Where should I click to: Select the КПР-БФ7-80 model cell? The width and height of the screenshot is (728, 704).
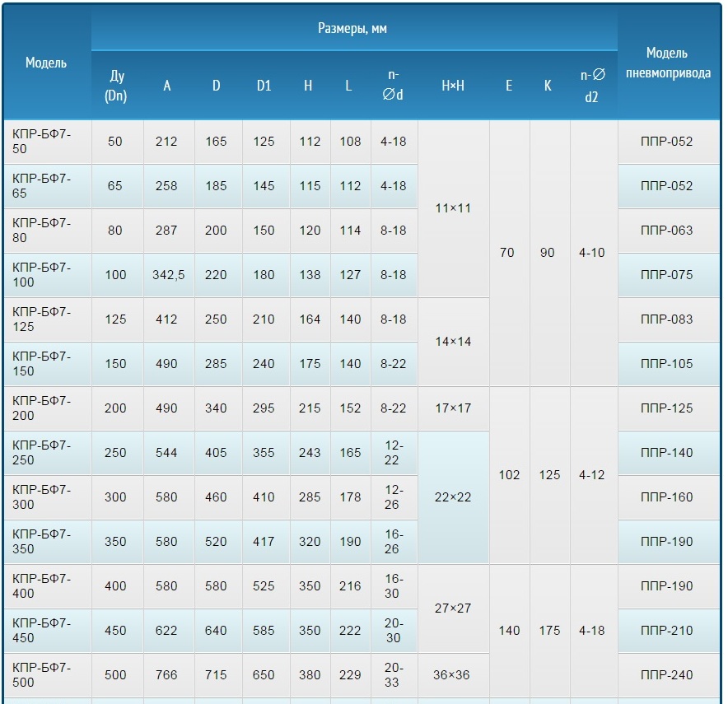[48, 231]
